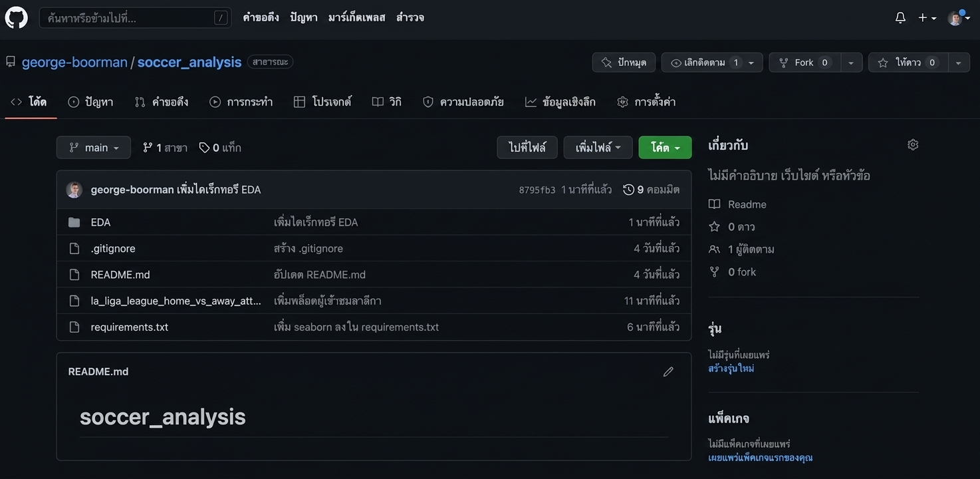This screenshot has height=479, width=980.
Task: Open the user avatar menu
Action: (959, 18)
